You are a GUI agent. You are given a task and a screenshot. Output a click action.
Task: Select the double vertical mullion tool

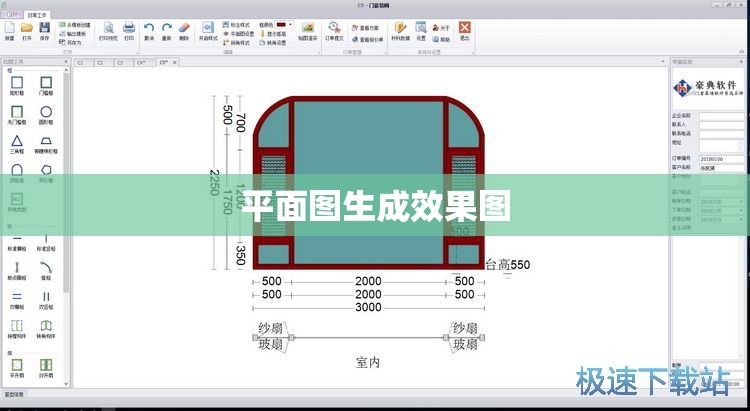[x=46, y=300]
